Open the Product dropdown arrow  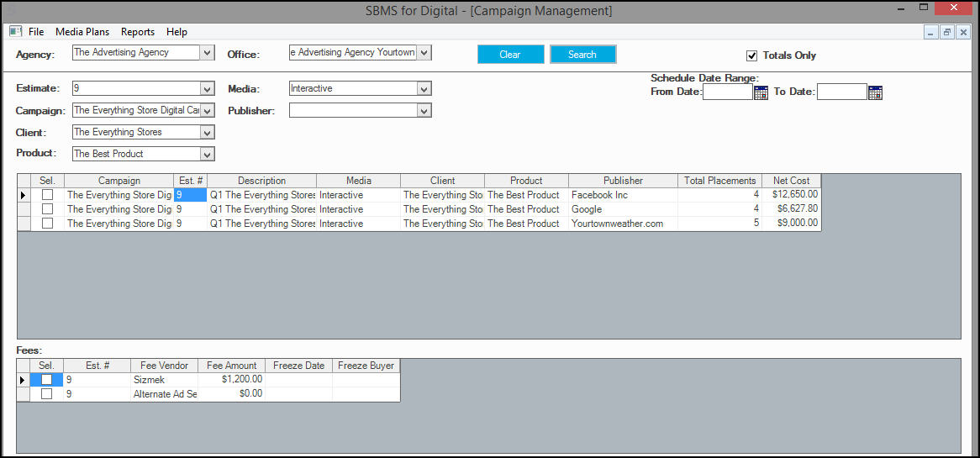(x=208, y=154)
